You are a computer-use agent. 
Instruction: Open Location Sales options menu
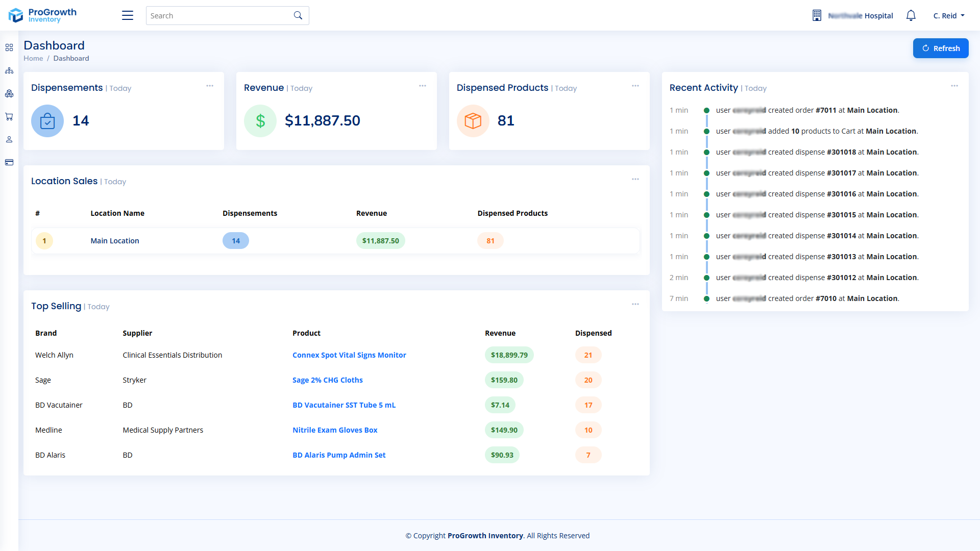[635, 179]
